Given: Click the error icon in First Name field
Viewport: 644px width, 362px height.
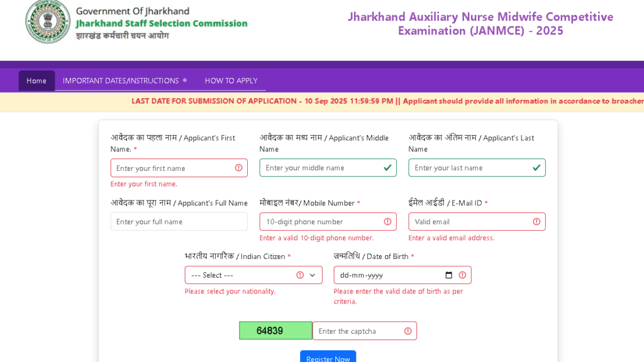Looking at the screenshot, I should 239,168.
